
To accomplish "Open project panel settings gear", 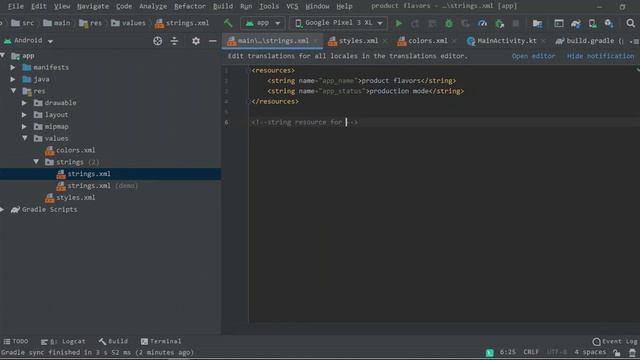I will [196, 41].
